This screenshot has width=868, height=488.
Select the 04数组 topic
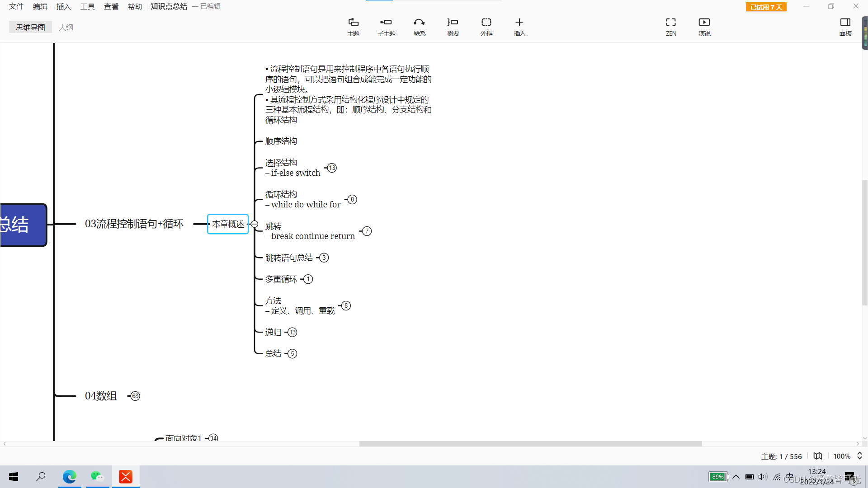(x=101, y=396)
